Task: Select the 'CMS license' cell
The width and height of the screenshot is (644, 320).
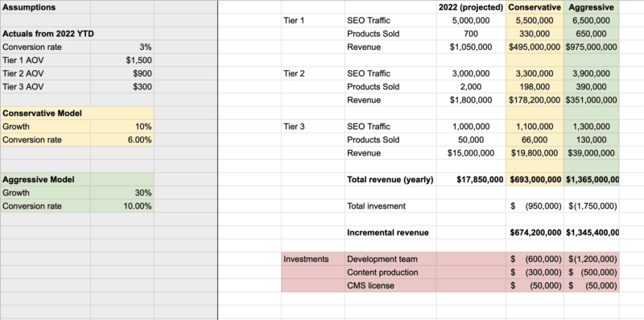Action: [x=390, y=285]
